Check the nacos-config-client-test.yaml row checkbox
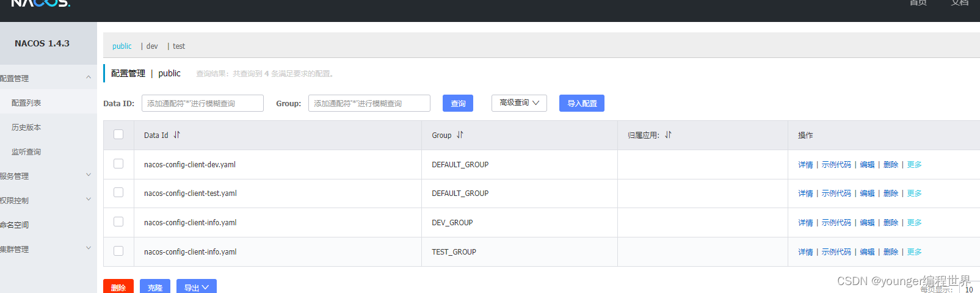This screenshot has width=980, height=293. (118, 192)
